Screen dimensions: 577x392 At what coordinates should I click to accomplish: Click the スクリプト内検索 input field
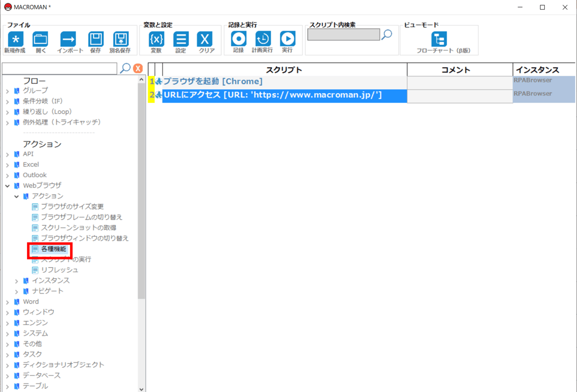click(344, 35)
